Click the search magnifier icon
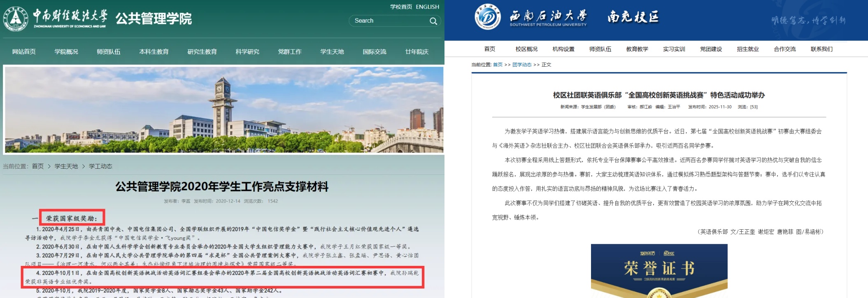Image resolution: width=868 pixels, height=298 pixels. pyautogui.click(x=433, y=21)
